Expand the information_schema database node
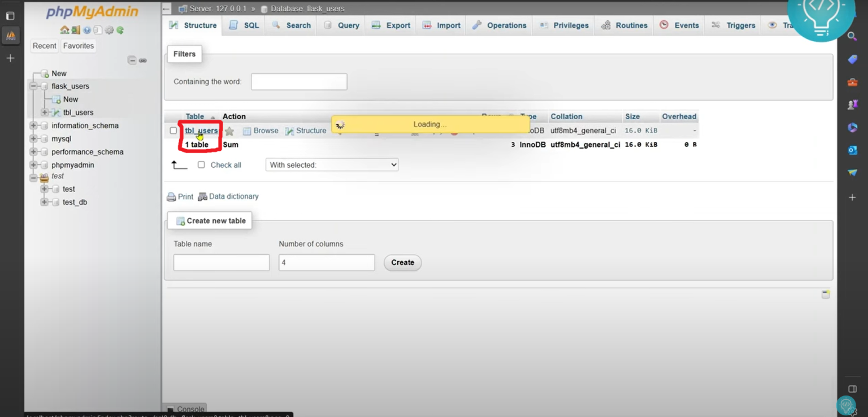This screenshot has width=868, height=417. pyautogui.click(x=33, y=125)
